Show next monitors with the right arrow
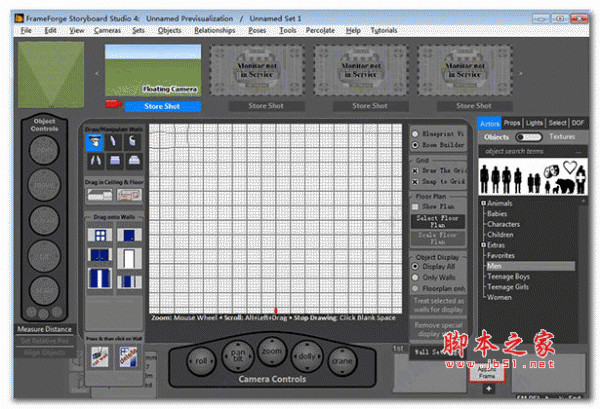Image resolution: width=600 pixels, height=409 pixels. [x=520, y=73]
